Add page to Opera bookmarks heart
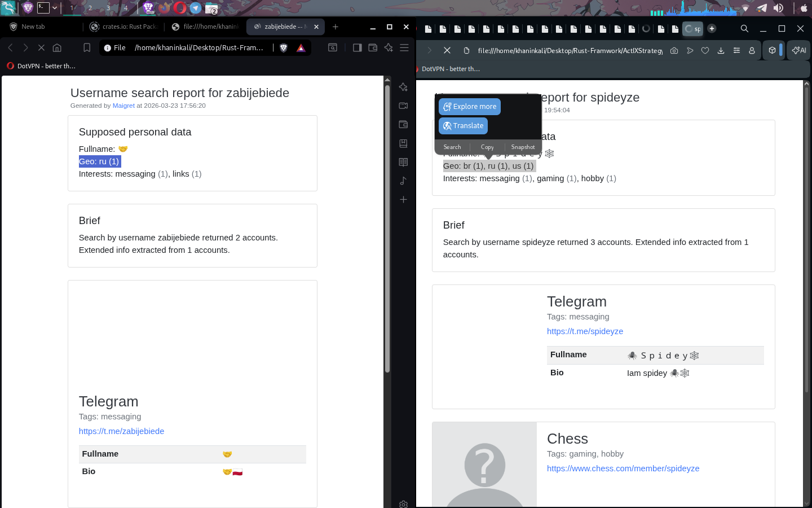 click(x=705, y=50)
